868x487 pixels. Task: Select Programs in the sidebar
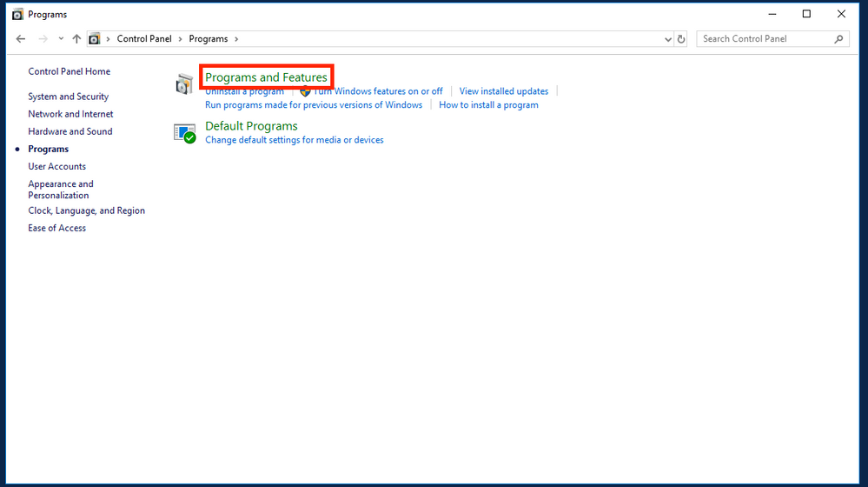point(48,149)
